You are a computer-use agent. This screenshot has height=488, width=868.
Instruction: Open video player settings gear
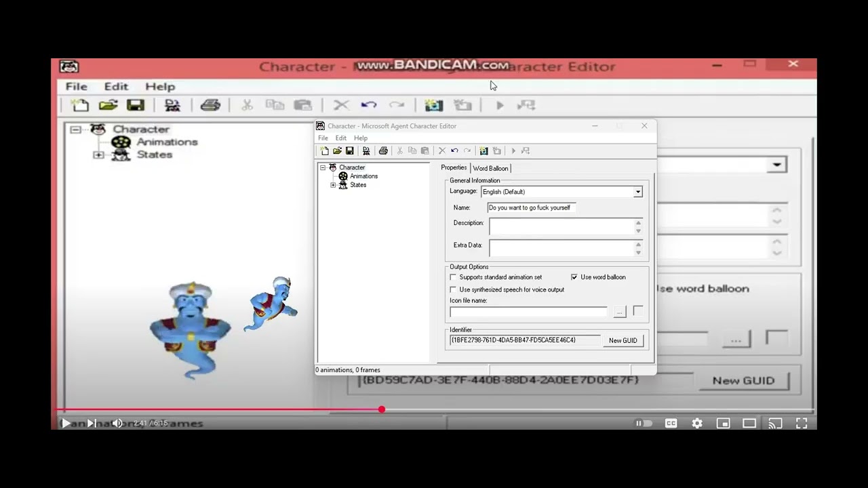[697, 424]
